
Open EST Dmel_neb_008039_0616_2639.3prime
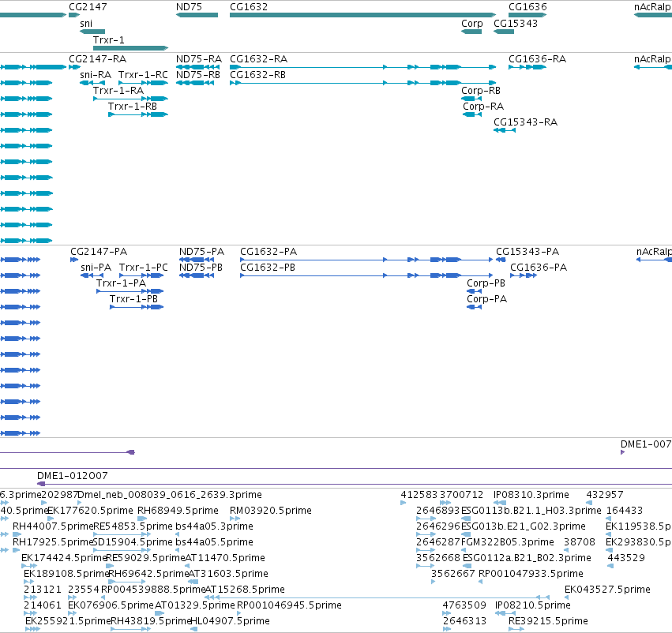[170, 495]
